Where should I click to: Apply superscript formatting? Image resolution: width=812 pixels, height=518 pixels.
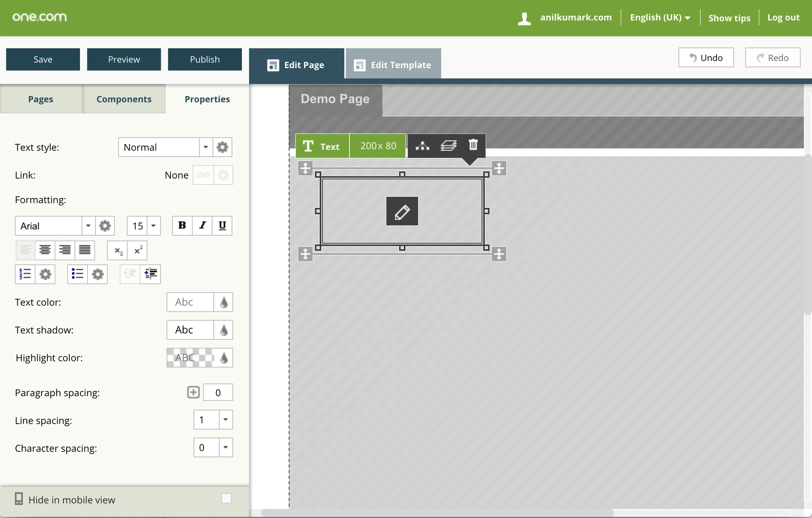click(x=137, y=250)
